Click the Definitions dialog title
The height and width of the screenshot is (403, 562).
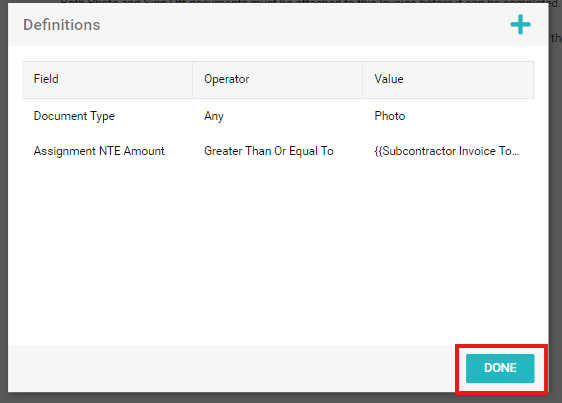click(62, 25)
